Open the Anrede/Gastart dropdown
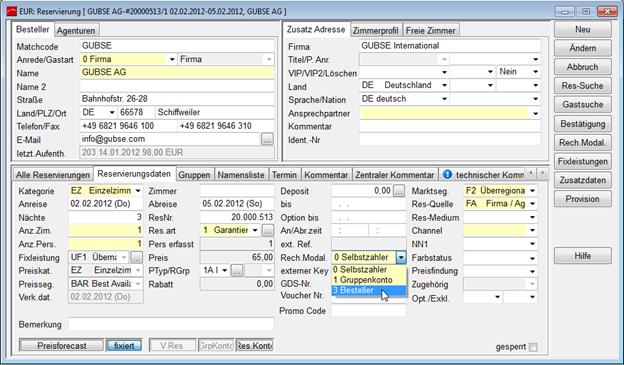This screenshot has height=365, width=624. [x=172, y=59]
